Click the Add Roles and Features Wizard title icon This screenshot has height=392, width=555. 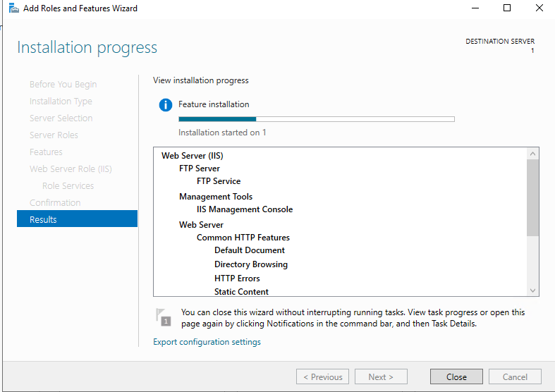pyautogui.click(x=14, y=8)
